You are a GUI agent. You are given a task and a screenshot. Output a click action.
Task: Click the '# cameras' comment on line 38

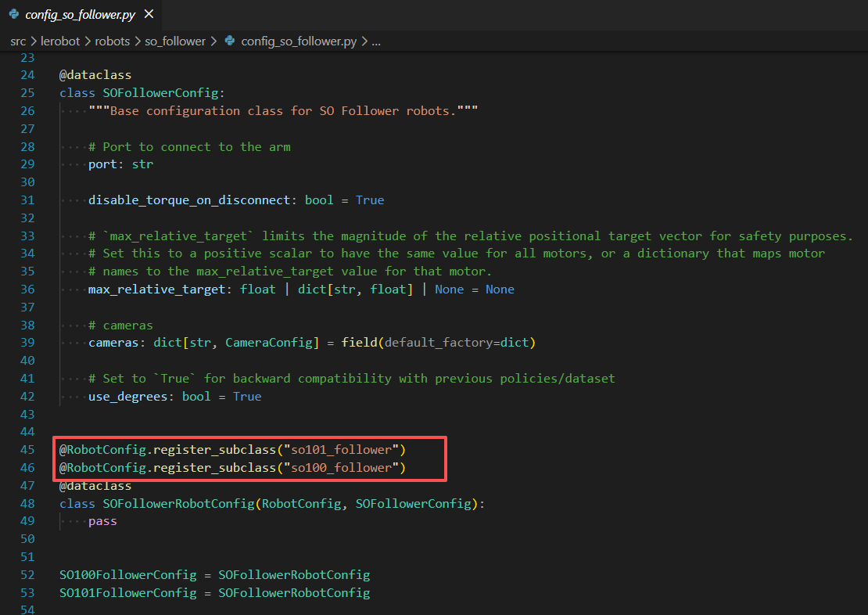point(120,325)
